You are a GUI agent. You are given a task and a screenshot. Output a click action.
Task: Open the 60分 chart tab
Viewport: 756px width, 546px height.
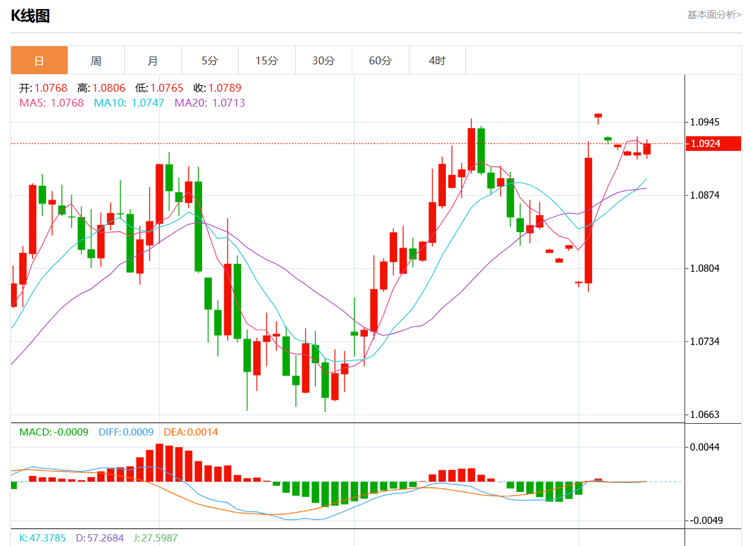(x=380, y=60)
